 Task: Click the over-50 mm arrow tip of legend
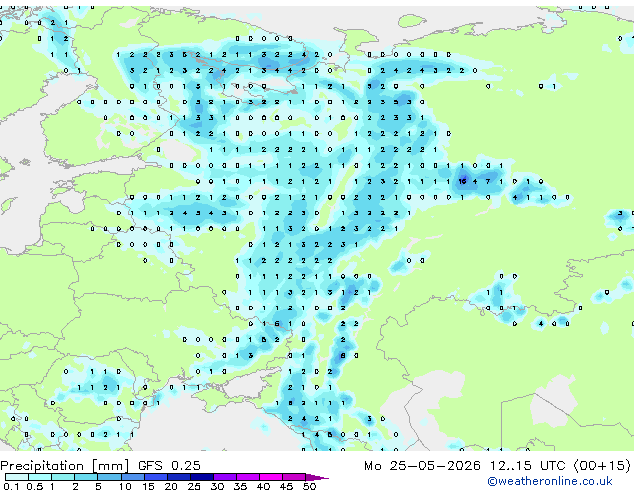(x=317, y=477)
